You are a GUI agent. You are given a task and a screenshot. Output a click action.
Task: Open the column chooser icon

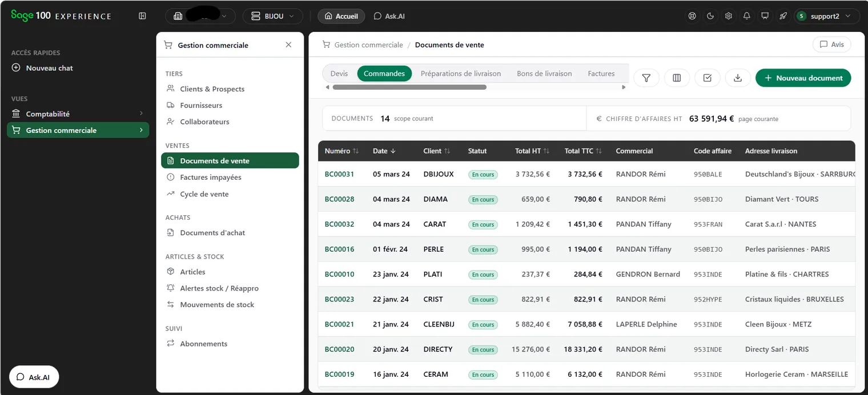point(677,78)
